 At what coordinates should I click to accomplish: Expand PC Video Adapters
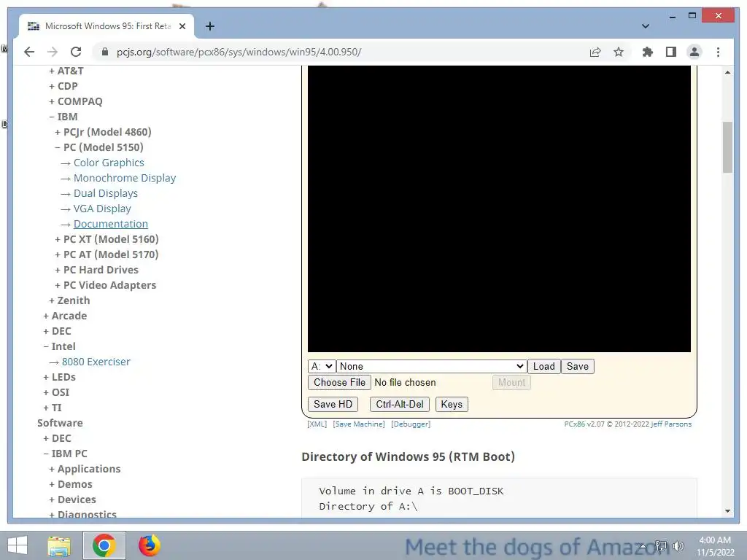105,285
